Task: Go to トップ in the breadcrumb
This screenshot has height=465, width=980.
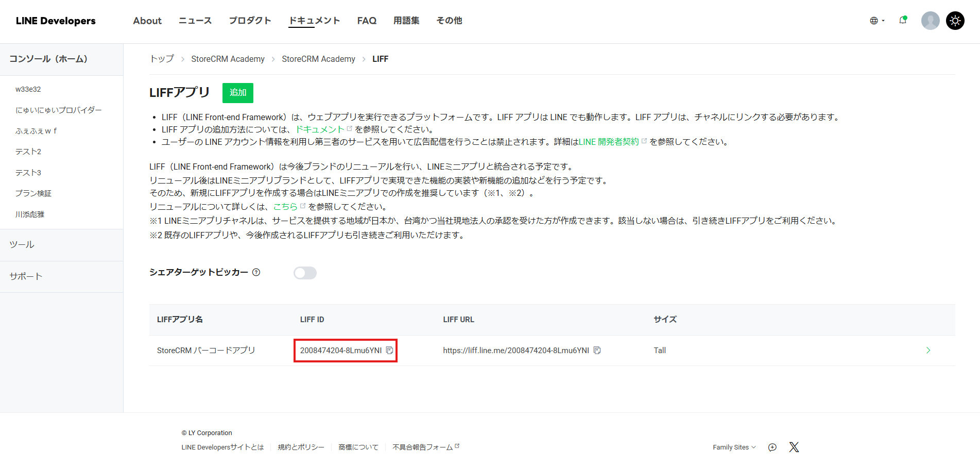Action: (x=162, y=59)
